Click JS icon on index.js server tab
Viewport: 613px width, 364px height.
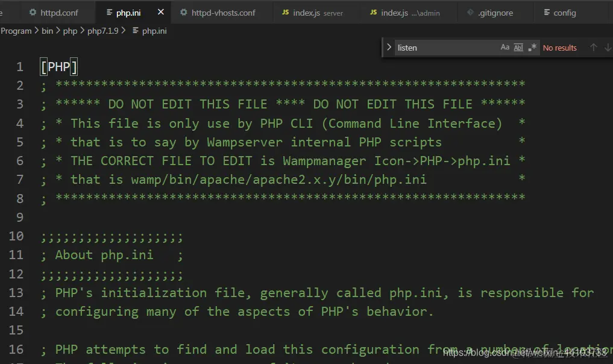[285, 13]
